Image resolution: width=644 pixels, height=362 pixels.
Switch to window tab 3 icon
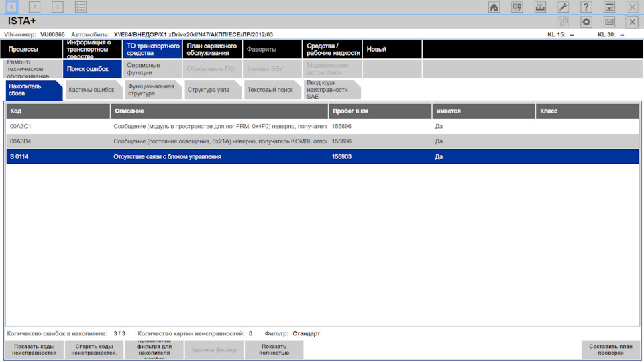[x=58, y=7]
